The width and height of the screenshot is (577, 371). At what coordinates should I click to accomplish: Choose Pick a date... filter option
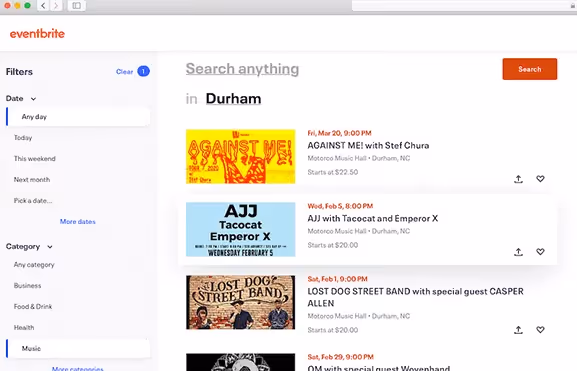click(33, 201)
